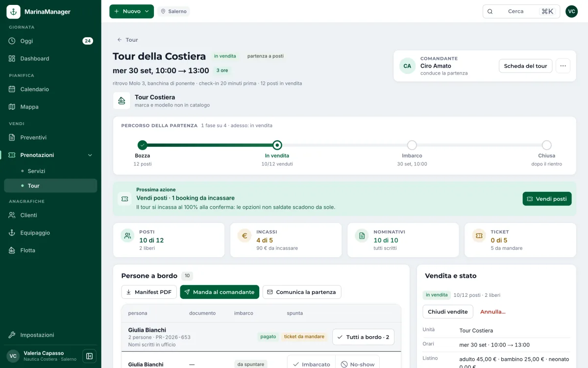This screenshot has height=368, width=588.
Task: Click the three-dots menu beside Scheda del tour
Action: coord(563,66)
